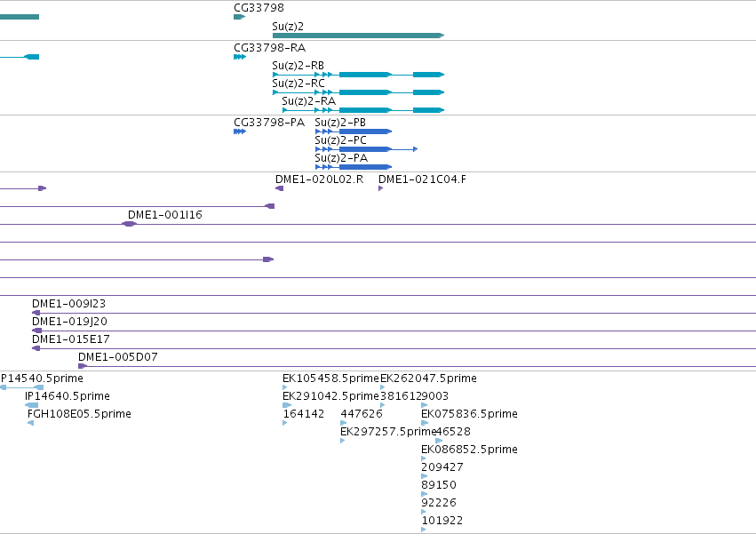Click the thick blue exon block of Su(z)2-PC

tap(365, 149)
